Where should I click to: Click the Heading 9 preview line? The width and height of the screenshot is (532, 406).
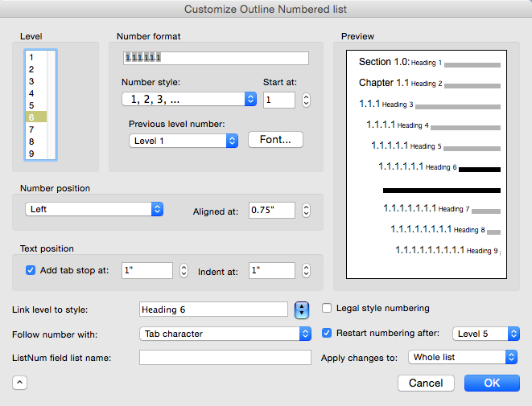click(447, 251)
